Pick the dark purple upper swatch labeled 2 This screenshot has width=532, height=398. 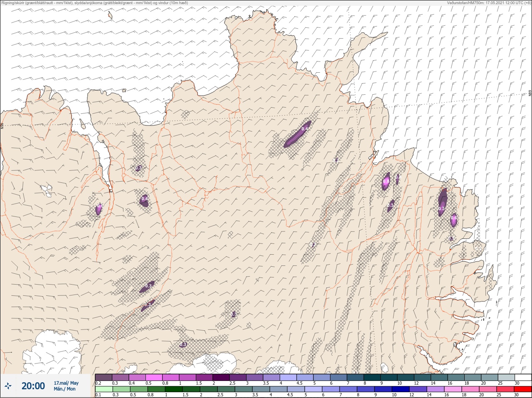pyautogui.click(x=221, y=377)
